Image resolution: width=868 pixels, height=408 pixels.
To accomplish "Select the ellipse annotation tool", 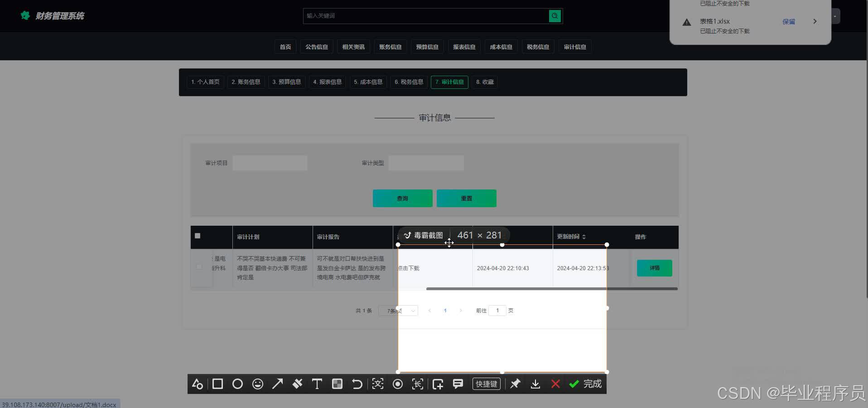I will [x=237, y=384].
